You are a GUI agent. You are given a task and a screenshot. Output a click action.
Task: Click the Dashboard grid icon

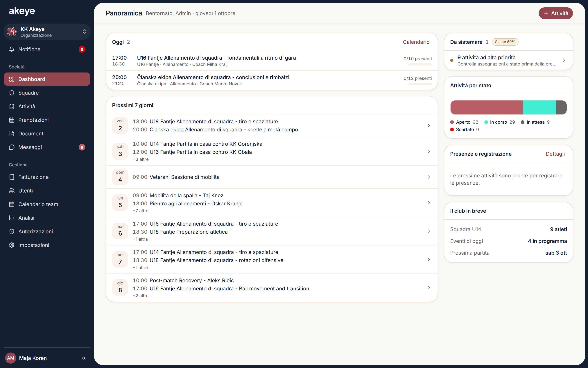coord(12,79)
